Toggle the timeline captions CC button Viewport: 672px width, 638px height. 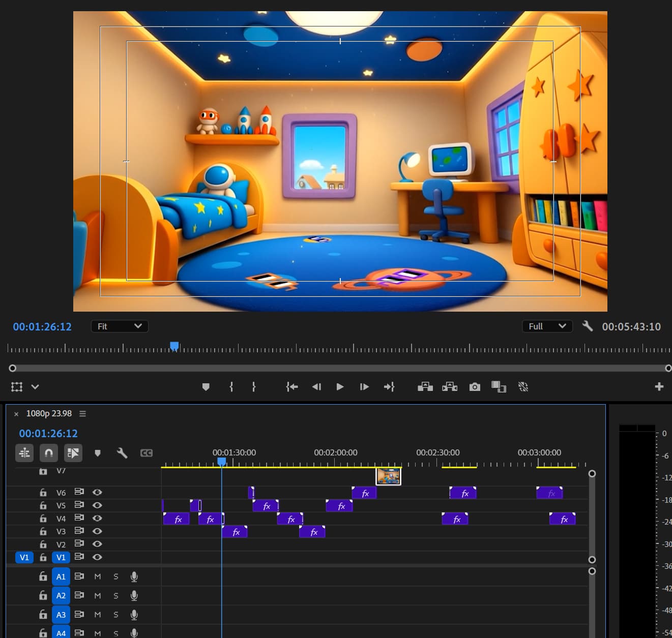pyautogui.click(x=147, y=452)
